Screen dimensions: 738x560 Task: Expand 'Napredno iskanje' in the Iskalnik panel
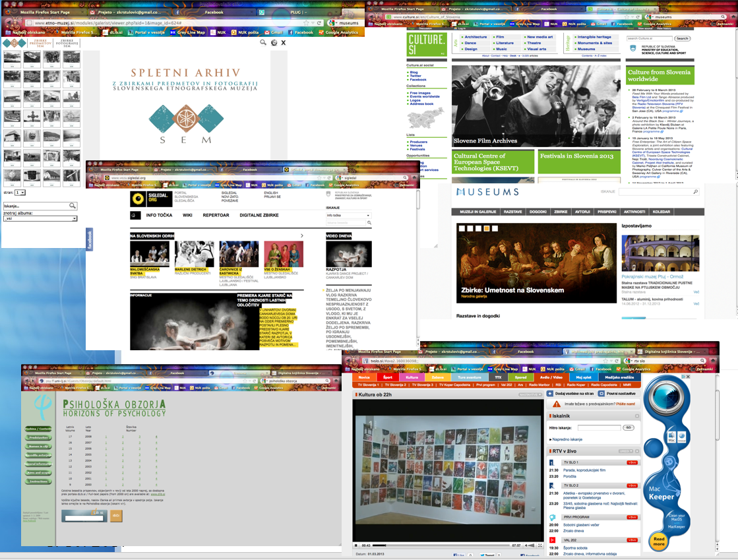[x=567, y=439]
